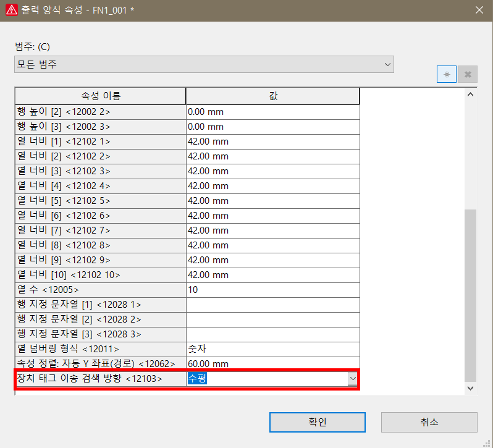
Task: Click the vertical scrollbar thumb
Action: point(470,295)
